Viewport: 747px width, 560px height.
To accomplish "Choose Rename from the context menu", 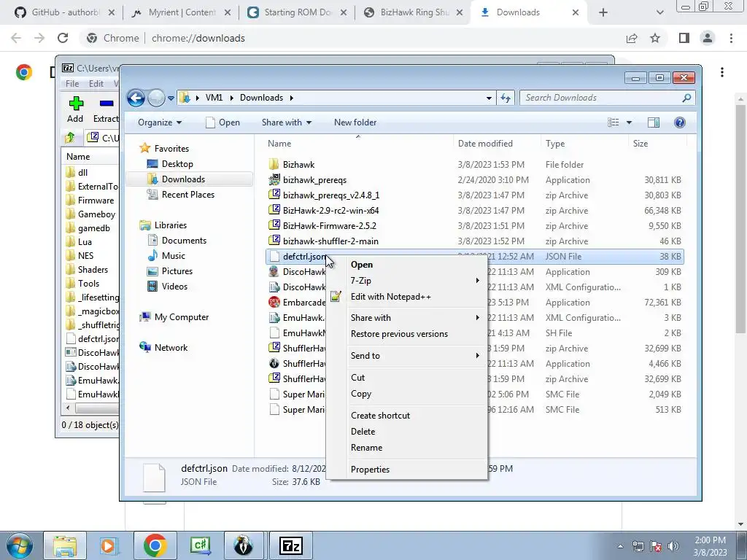I will [x=366, y=448].
